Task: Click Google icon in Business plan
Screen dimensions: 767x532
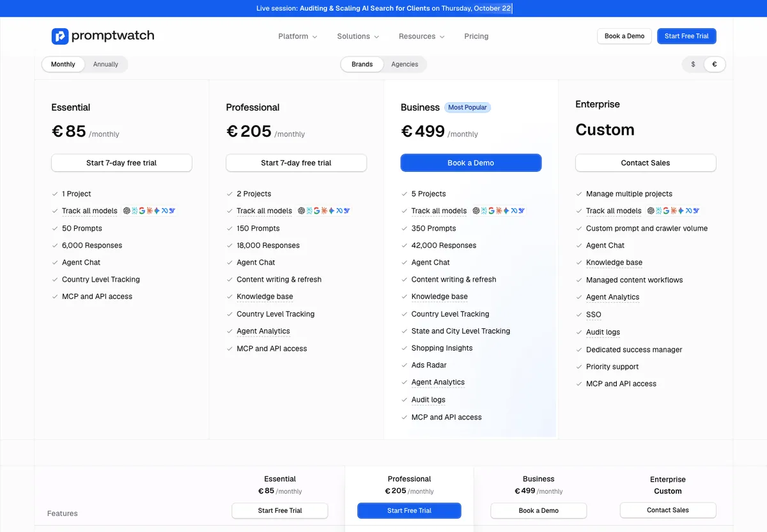Action: 492,211
